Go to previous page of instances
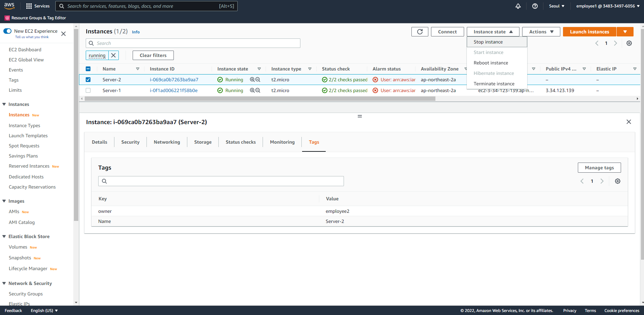Screen dimensions: 644x315 point(597,43)
